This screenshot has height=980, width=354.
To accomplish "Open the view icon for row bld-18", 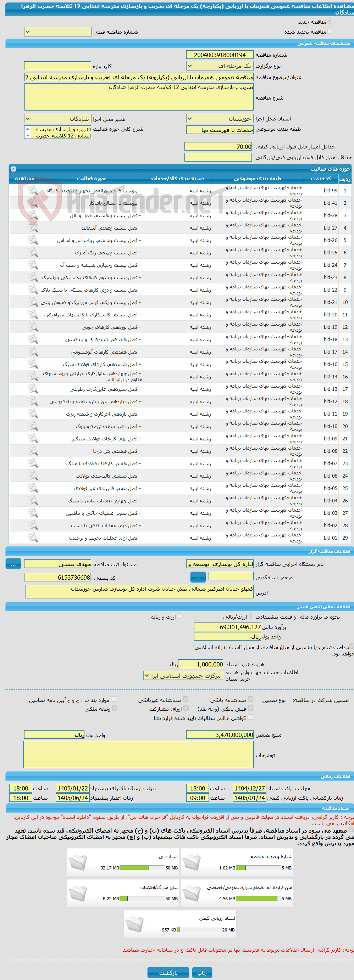I will 33,339.
